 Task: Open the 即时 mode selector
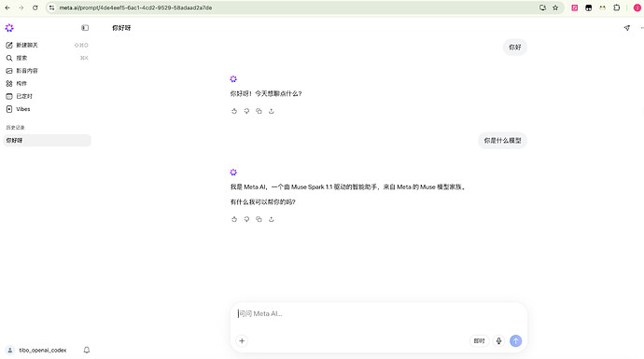click(479, 341)
